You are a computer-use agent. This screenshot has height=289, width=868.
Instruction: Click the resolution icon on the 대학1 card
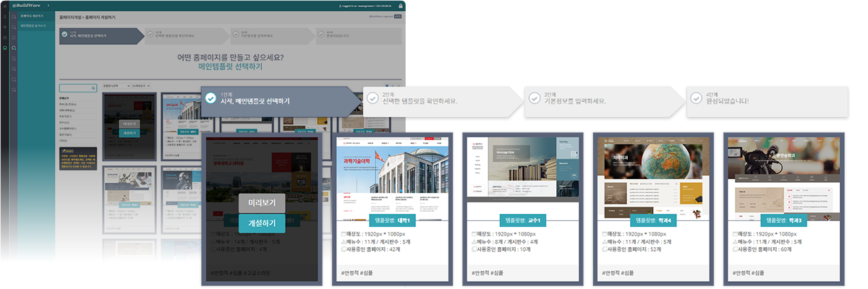(344, 235)
